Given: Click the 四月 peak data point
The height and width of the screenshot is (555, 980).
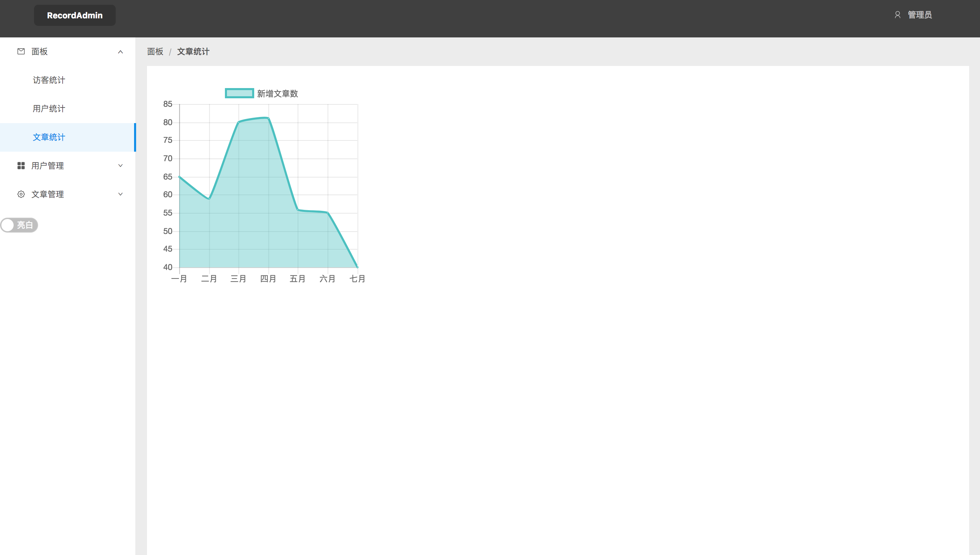Looking at the screenshot, I should [268, 118].
